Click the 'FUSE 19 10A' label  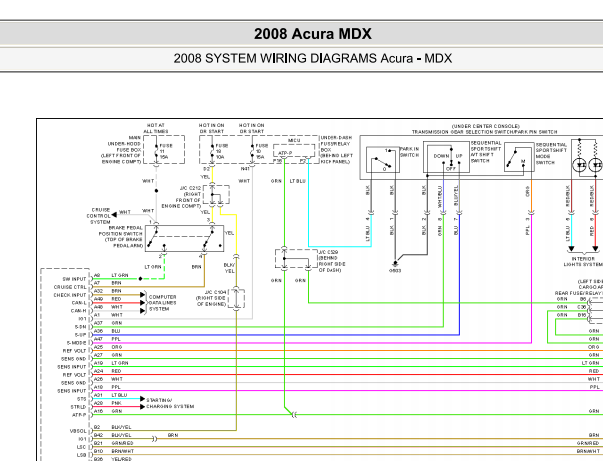(222, 151)
